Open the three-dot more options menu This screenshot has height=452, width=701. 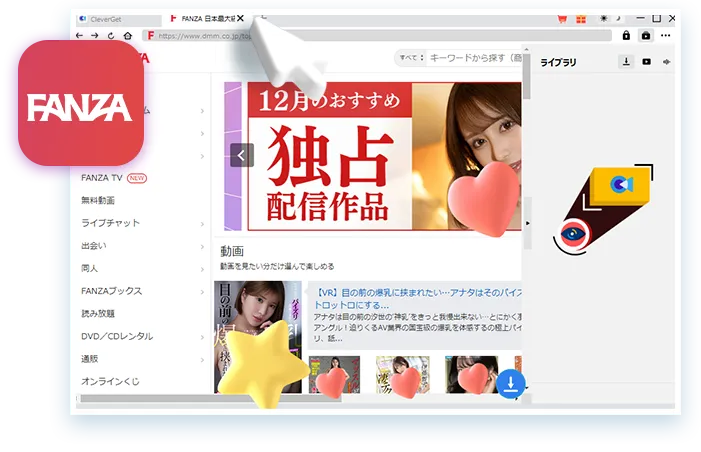click(x=666, y=35)
